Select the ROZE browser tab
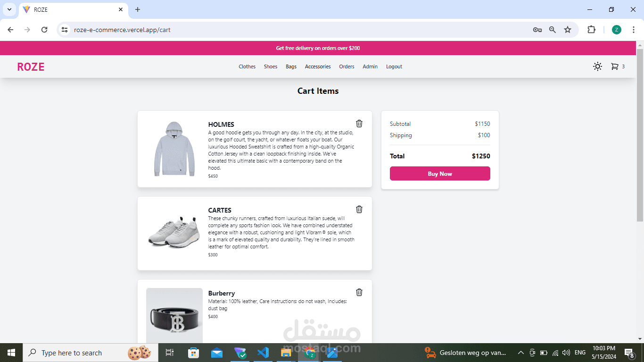The height and width of the screenshot is (362, 644). pyautogui.click(x=74, y=9)
